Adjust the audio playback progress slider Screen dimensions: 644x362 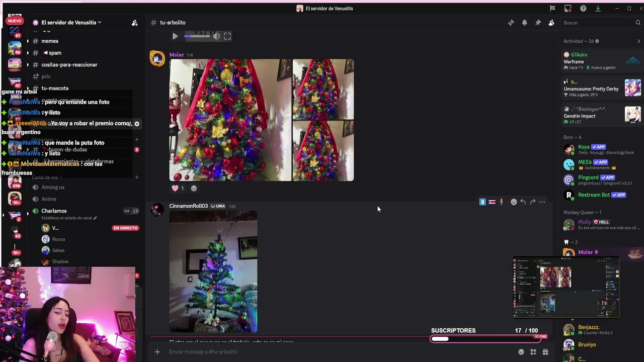pyautogui.click(x=197, y=36)
